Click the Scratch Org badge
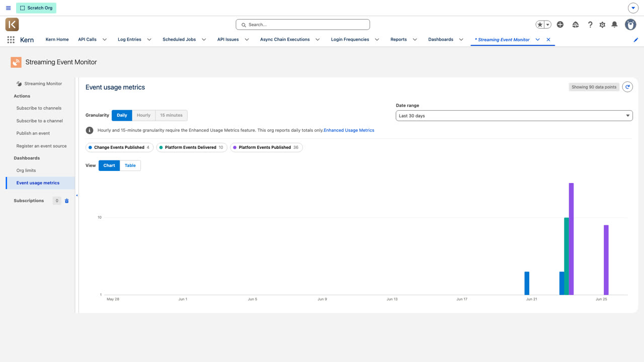Viewport: 644px width, 362px height. click(x=36, y=8)
